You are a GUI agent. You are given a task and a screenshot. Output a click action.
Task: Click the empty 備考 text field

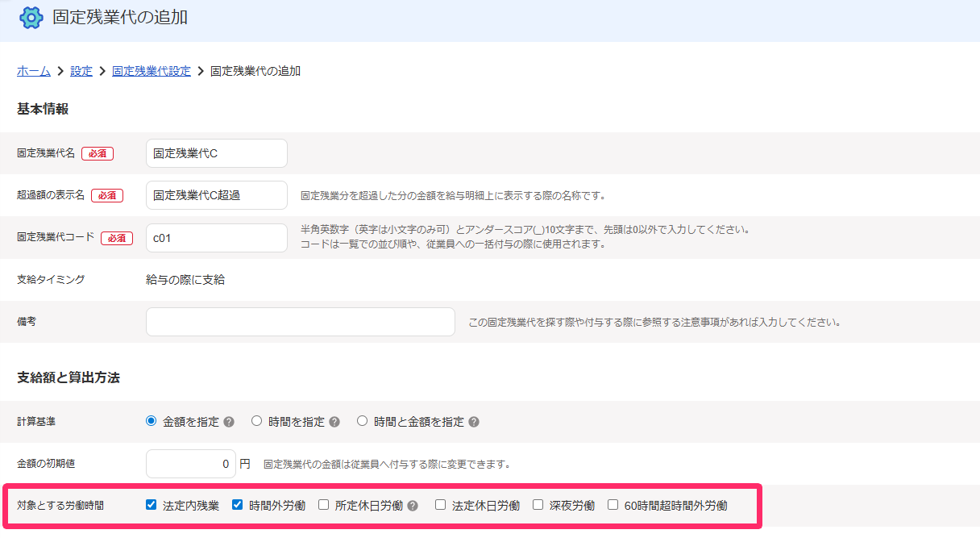point(301,322)
